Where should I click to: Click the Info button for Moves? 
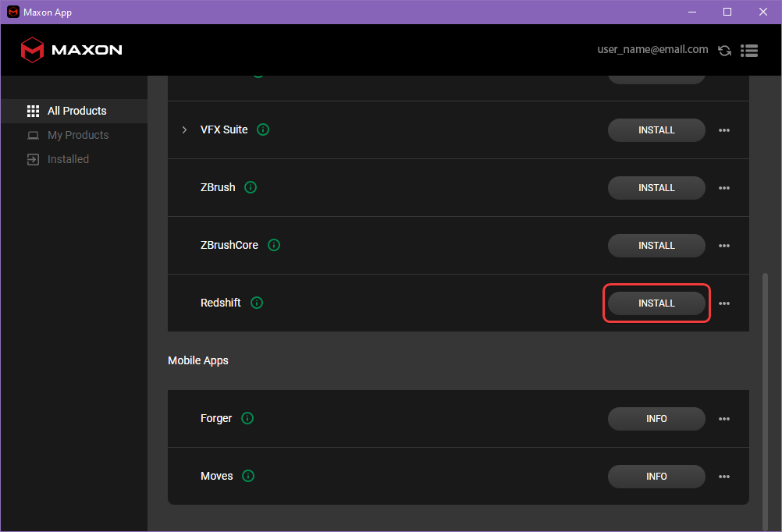[x=656, y=477]
